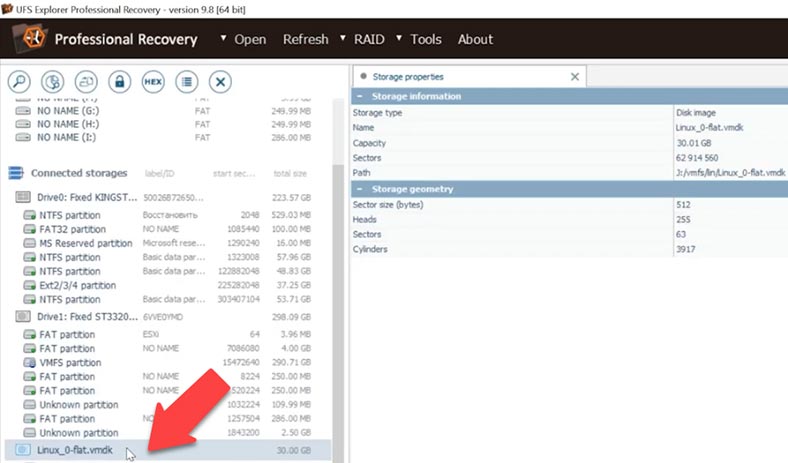Click the VMFS partition icon
788x463 pixels.
tap(30, 362)
